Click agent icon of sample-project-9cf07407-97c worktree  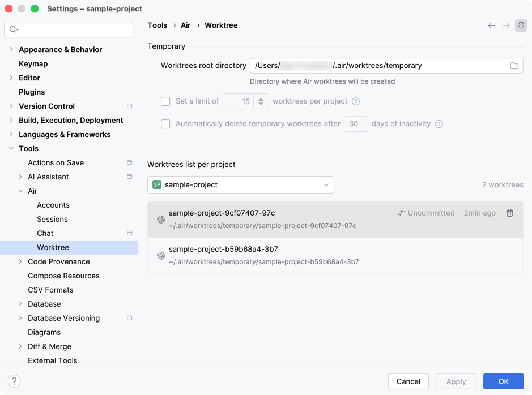[161, 219]
